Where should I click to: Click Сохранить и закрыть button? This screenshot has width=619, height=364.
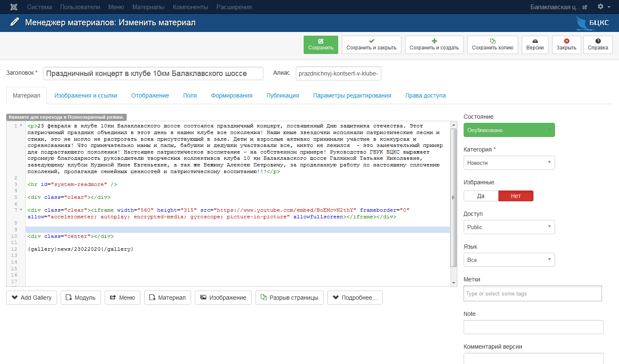pos(371,44)
